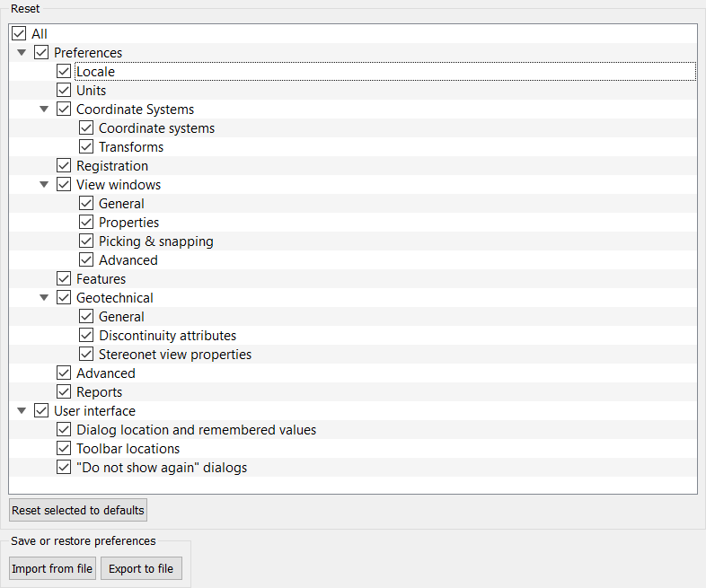This screenshot has width=706, height=588.
Task: Select the Features tree item label
Action: tap(101, 279)
